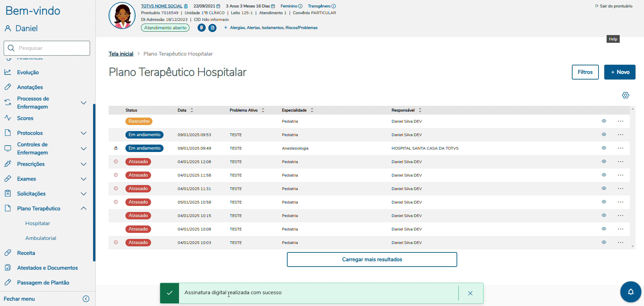Collapse the Plano Terapêutico menu
The image size is (644, 306).
click(84, 209)
